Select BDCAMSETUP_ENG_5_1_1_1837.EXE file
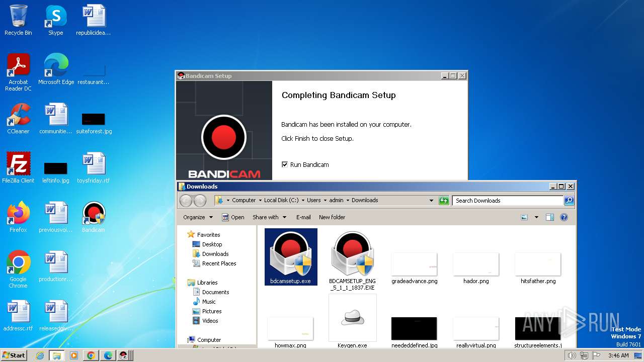Screen dimensions: 644x362 352,260
